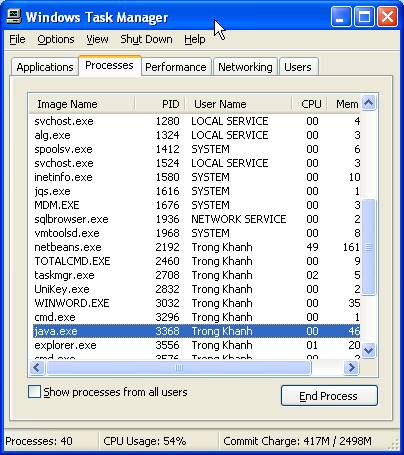This screenshot has width=404, height=455.
Task: Click the vertical scrollbar up arrow
Action: click(x=369, y=103)
